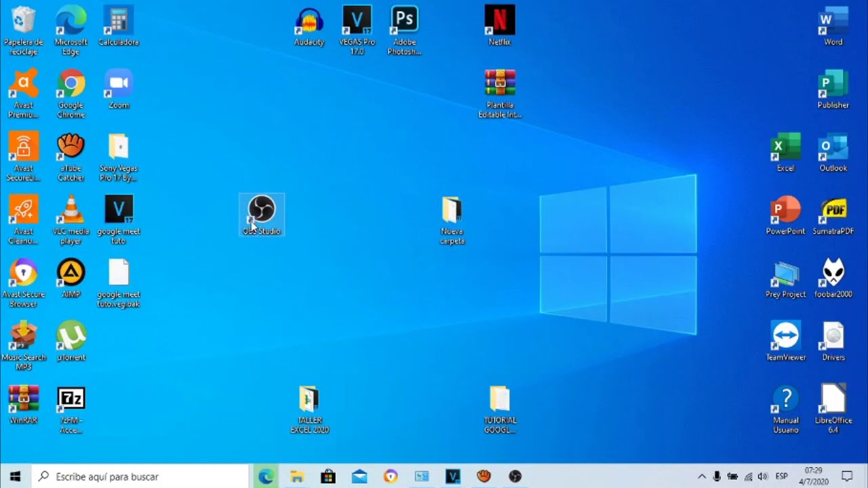
Task: Open File Explorer from the taskbar
Action: coord(296,476)
